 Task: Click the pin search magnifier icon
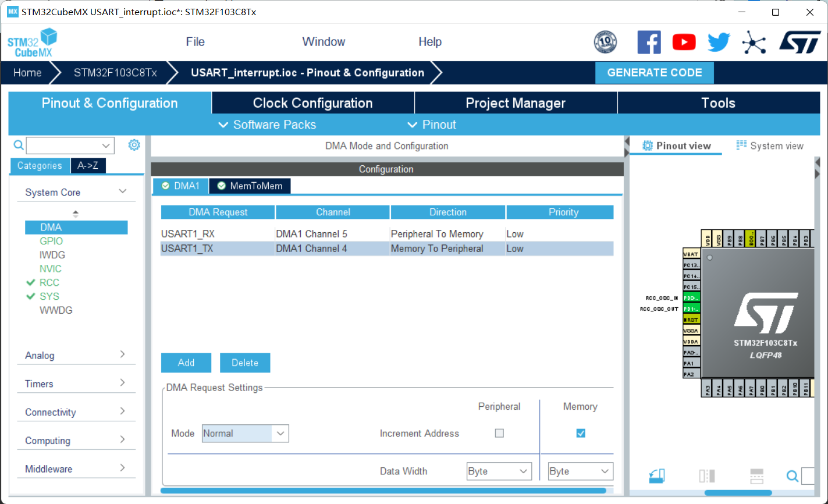792,476
